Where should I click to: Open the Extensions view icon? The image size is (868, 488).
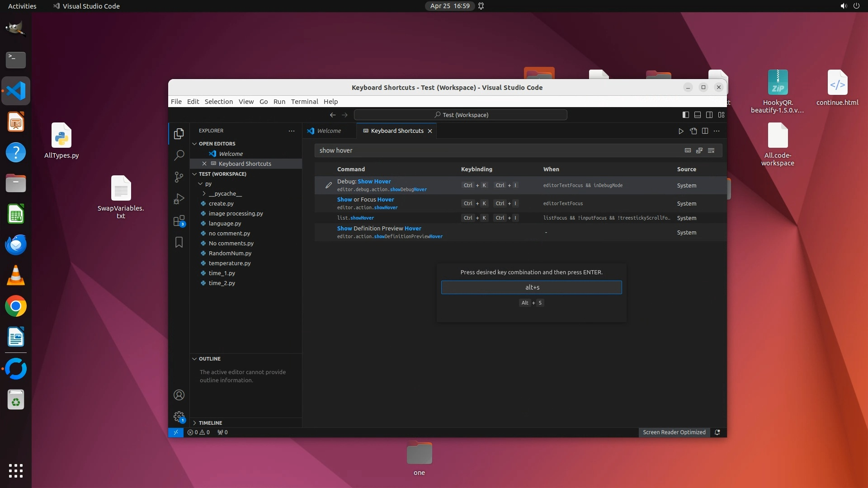179,221
